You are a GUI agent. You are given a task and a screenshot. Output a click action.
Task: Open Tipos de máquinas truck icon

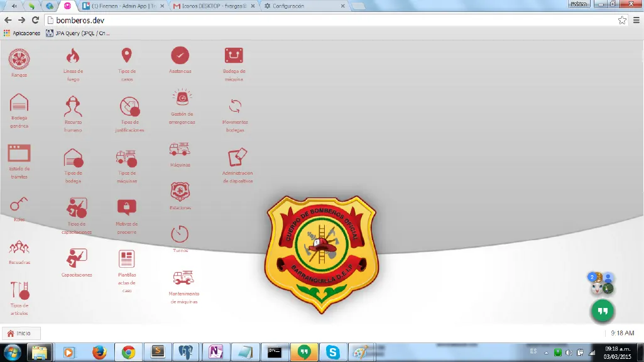pyautogui.click(x=126, y=158)
